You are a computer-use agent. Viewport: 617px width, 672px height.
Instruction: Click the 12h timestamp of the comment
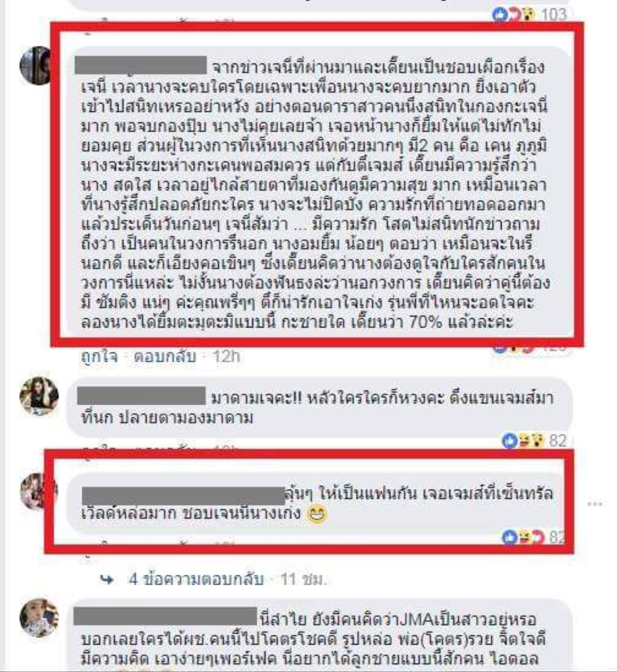click(226, 356)
